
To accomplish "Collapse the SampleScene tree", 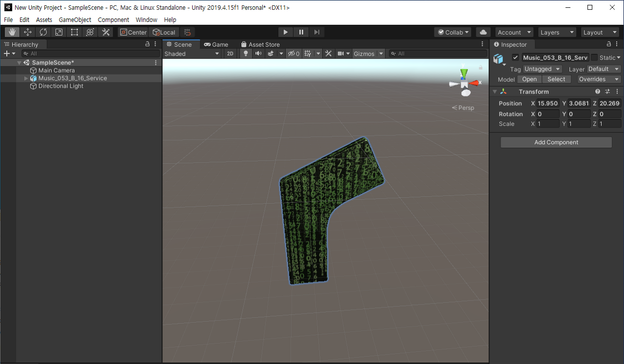I will [x=19, y=63].
